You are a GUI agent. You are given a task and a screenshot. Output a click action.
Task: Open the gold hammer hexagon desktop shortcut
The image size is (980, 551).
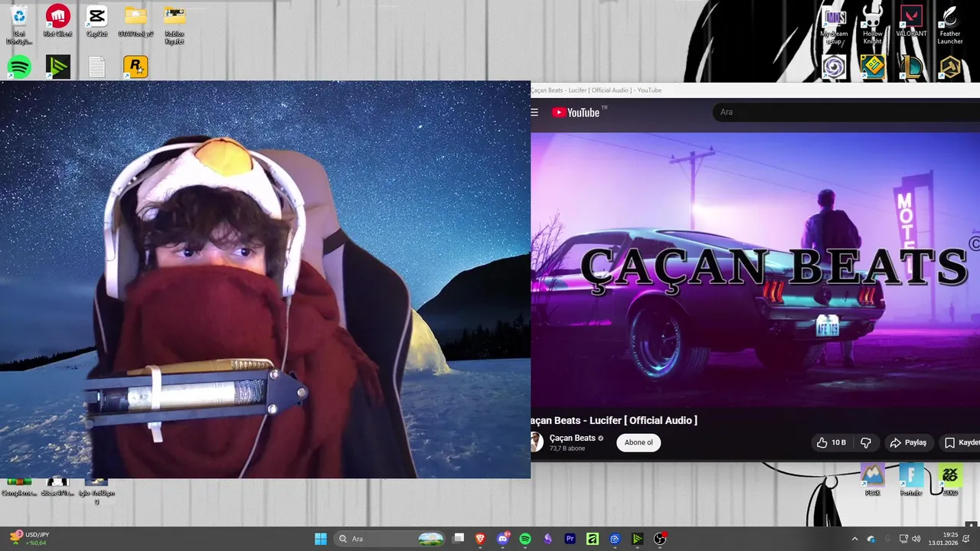[950, 67]
